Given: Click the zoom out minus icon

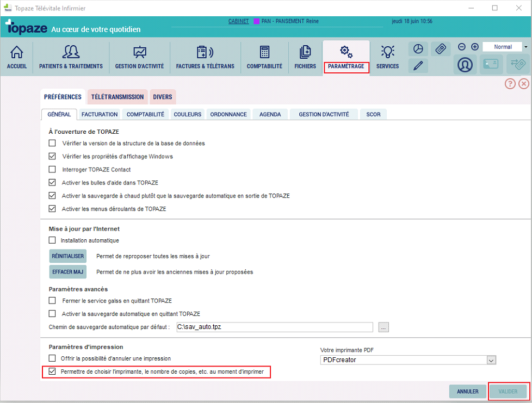Looking at the screenshot, I should (x=461, y=47).
